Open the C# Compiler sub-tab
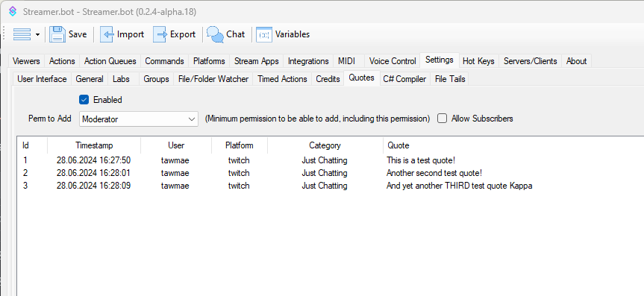This screenshot has height=296, width=644. (404, 79)
